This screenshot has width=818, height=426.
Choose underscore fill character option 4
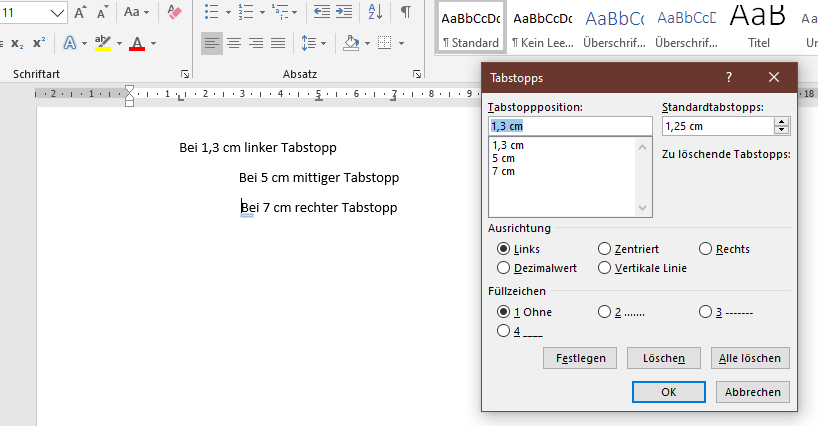point(503,331)
